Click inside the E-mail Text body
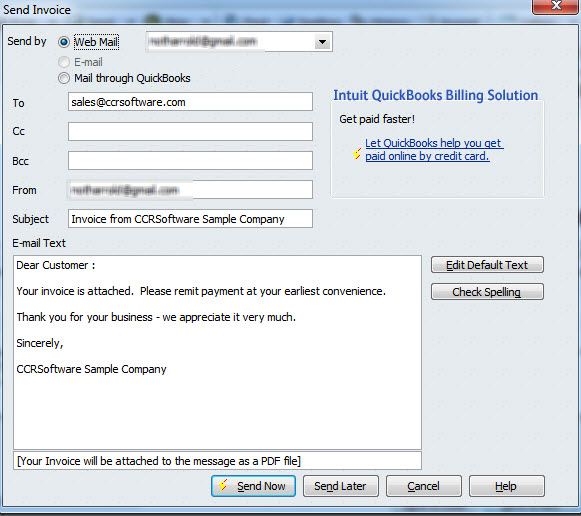The image size is (581, 516). click(x=217, y=352)
